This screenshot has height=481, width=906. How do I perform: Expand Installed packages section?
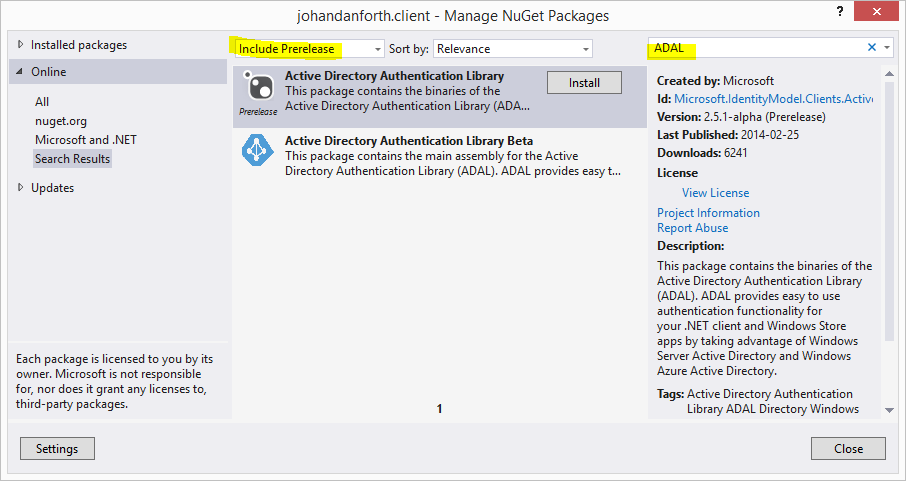tap(21, 45)
